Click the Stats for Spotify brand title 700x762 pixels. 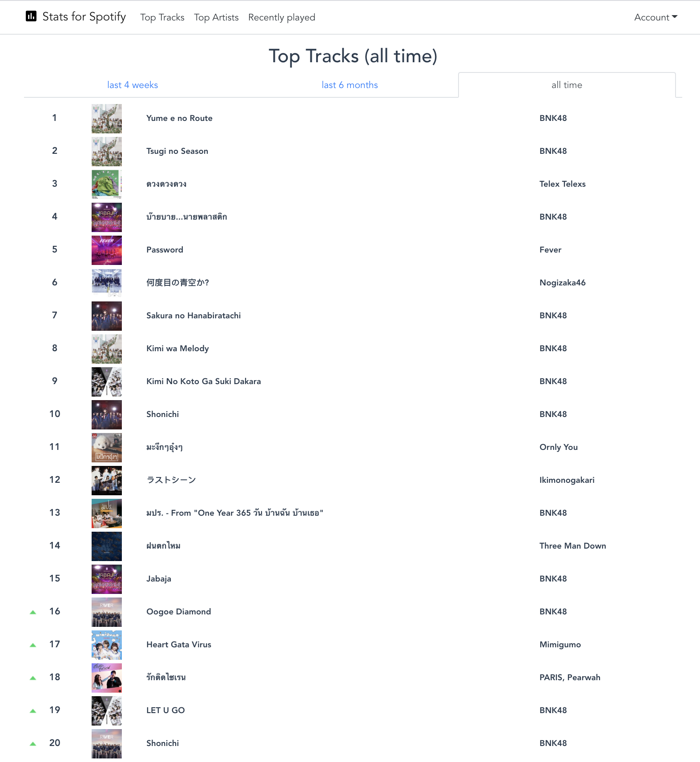[84, 16]
